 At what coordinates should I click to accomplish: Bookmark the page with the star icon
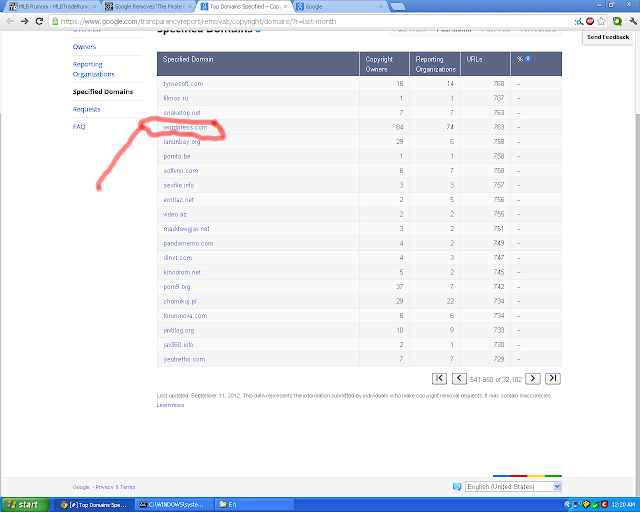click(x=601, y=21)
